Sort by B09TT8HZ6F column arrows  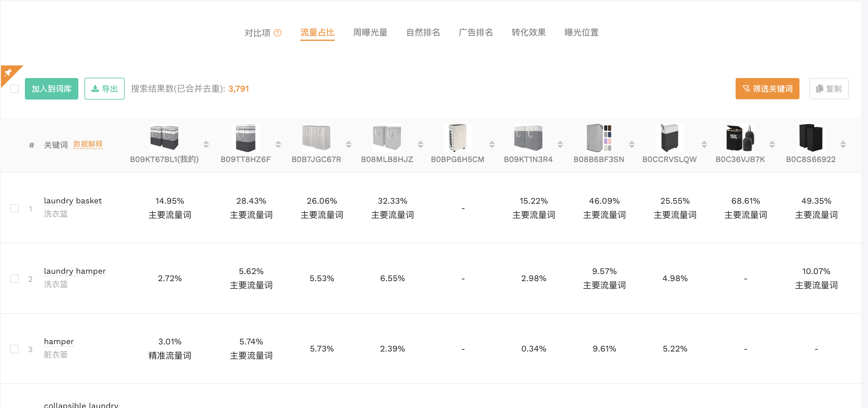pyautogui.click(x=278, y=144)
